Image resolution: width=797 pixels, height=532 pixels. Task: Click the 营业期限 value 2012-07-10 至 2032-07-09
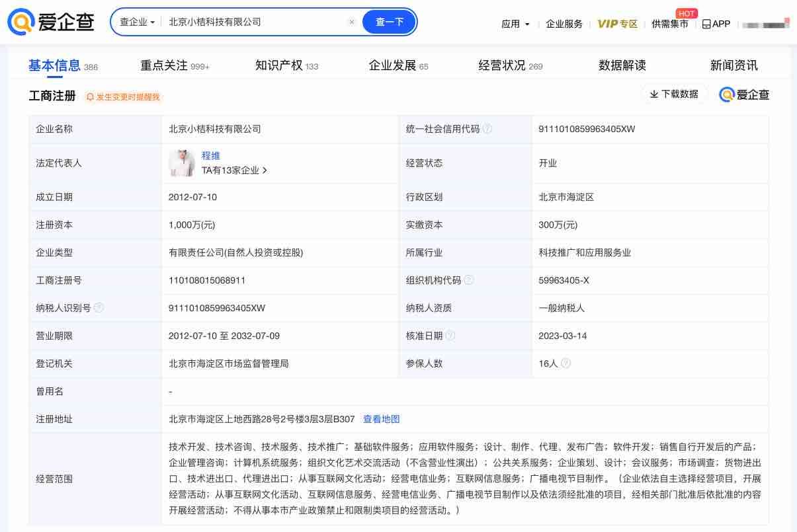click(224, 336)
